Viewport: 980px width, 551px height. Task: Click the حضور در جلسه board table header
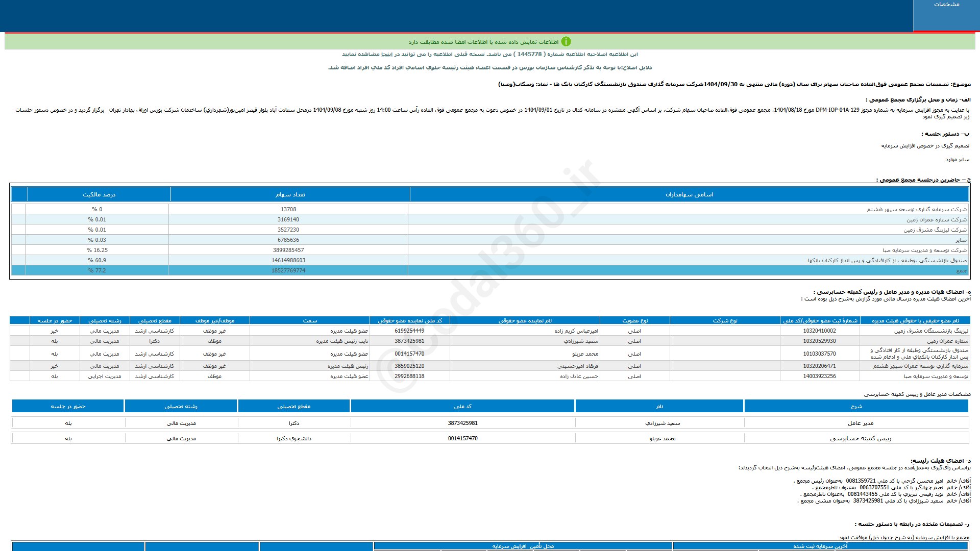click(x=55, y=320)
